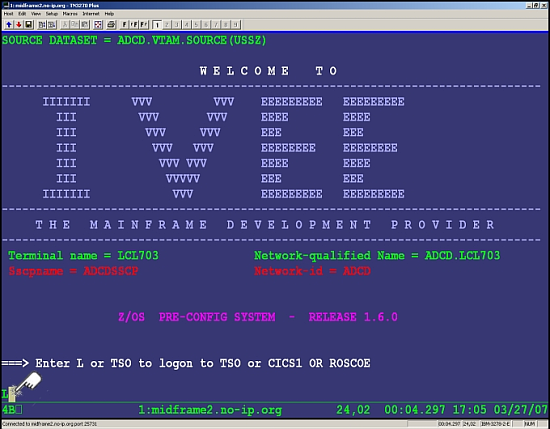Click green cursor position '24,02' in status line

click(353, 410)
